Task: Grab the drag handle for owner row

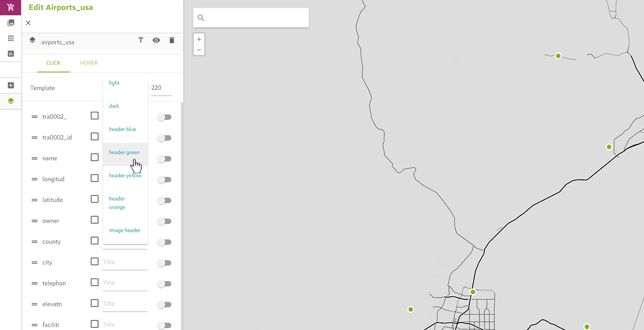Action: (x=35, y=221)
